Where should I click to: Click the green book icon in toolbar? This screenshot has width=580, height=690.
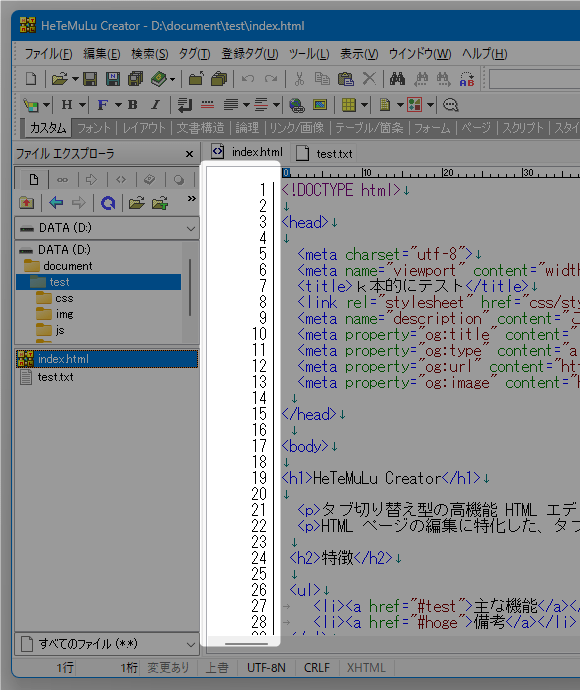(x=158, y=79)
